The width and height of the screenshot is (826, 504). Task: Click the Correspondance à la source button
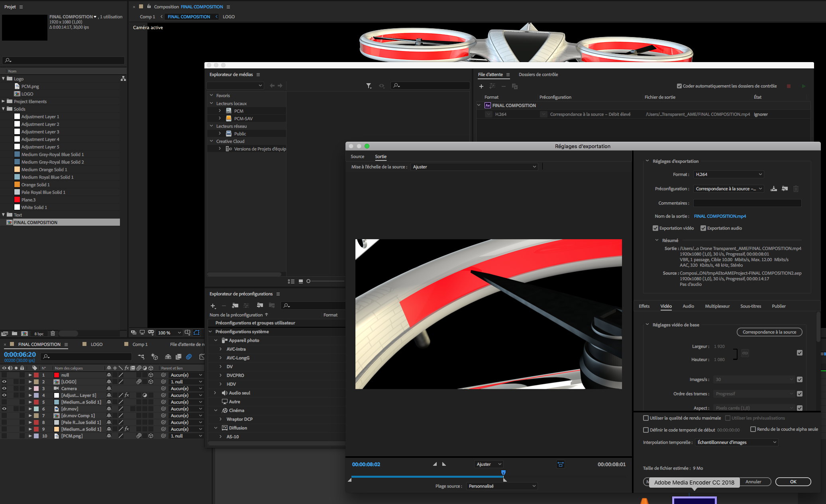769,332
